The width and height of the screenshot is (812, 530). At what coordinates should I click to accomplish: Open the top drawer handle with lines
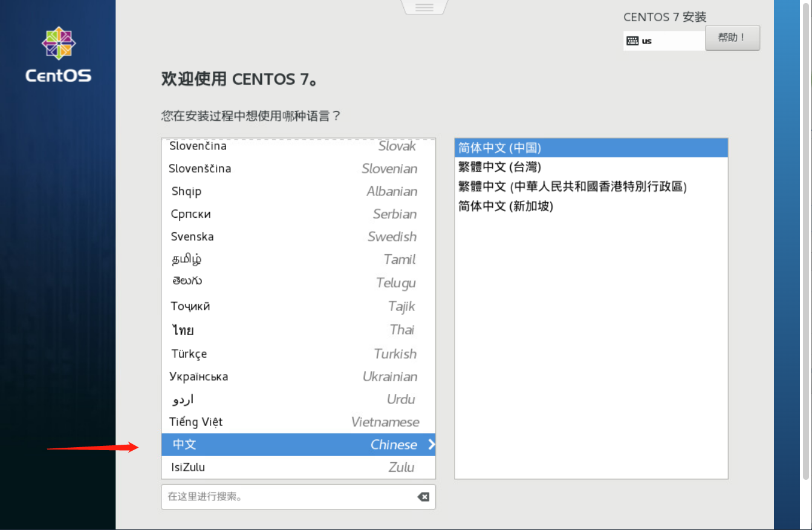coord(424,7)
